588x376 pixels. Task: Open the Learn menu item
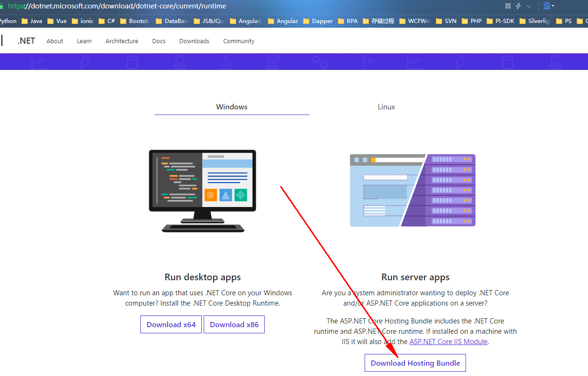tap(84, 41)
